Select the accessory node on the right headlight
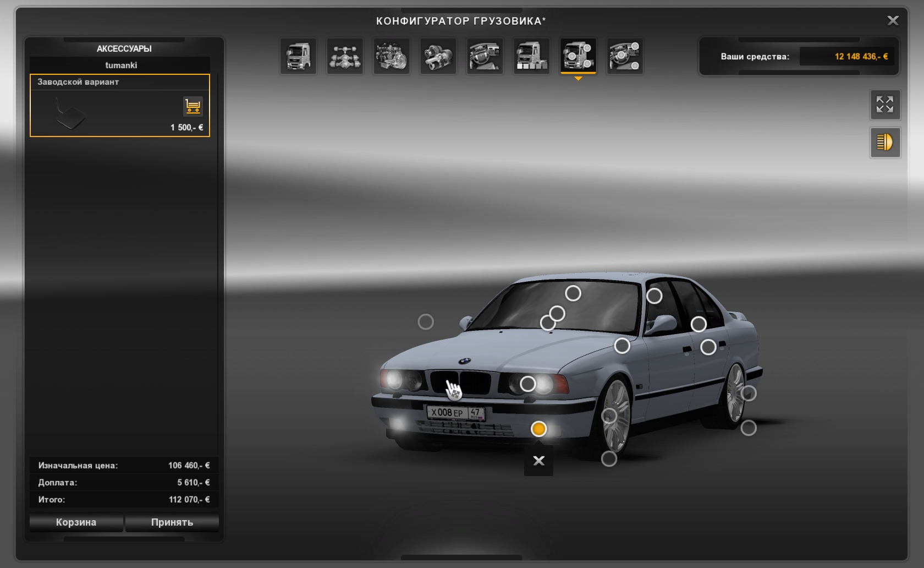The height and width of the screenshot is (568, 924). coord(527,384)
